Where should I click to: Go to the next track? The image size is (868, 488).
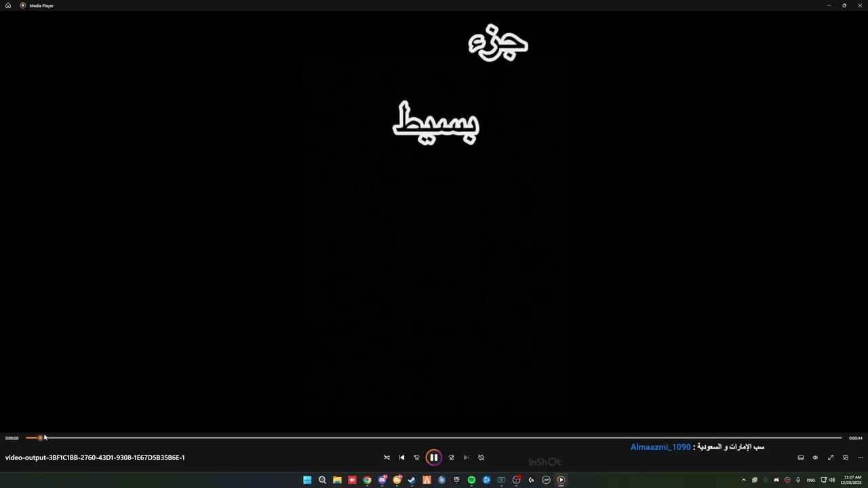click(466, 457)
